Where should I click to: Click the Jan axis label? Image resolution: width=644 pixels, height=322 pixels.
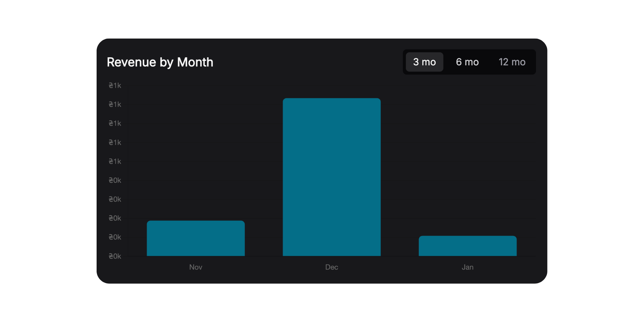coord(468,267)
